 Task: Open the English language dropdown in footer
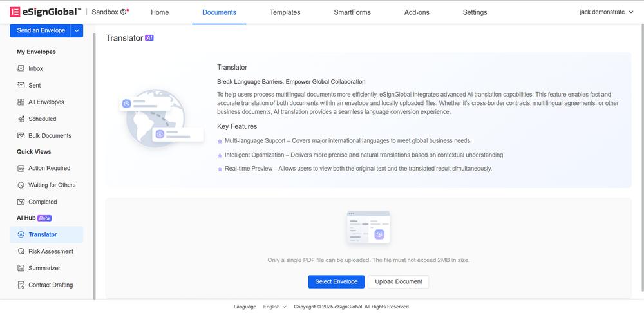click(x=275, y=307)
